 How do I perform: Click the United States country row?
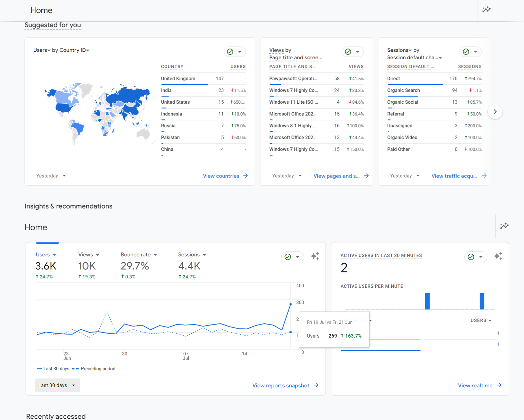(203, 102)
